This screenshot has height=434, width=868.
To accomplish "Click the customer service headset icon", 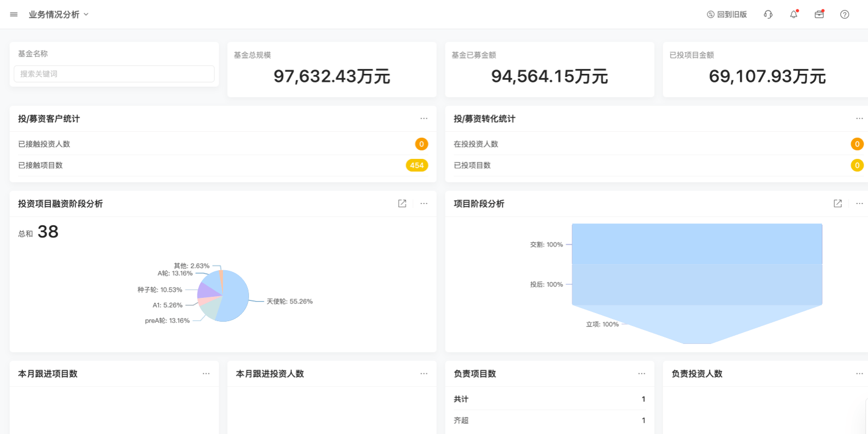I will tap(768, 15).
